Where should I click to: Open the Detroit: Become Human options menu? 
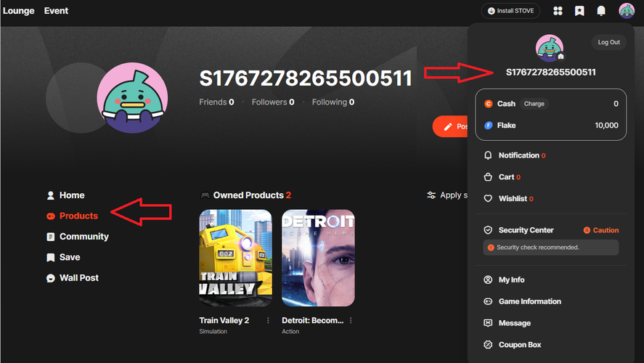tap(351, 320)
